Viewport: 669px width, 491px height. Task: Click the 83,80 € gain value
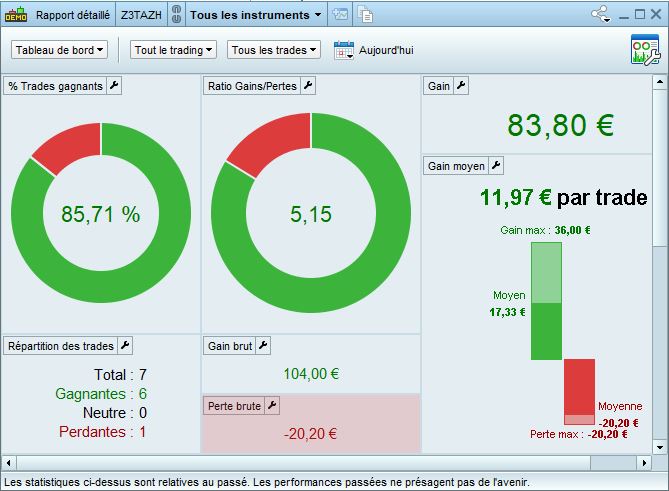coord(561,125)
